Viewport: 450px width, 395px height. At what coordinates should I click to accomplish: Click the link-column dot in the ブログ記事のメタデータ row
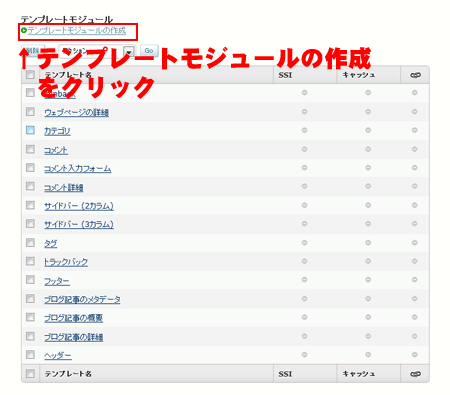coord(414,299)
